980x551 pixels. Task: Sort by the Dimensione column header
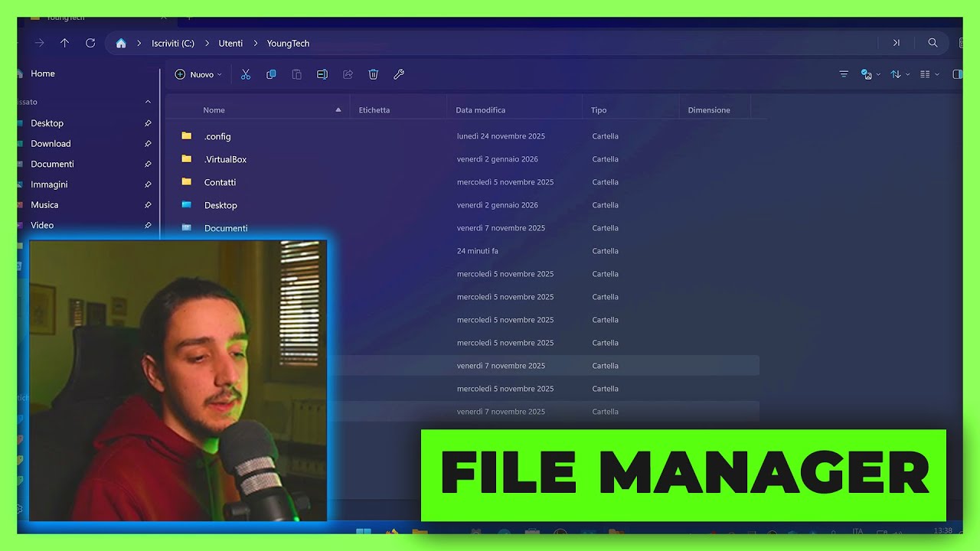(709, 110)
